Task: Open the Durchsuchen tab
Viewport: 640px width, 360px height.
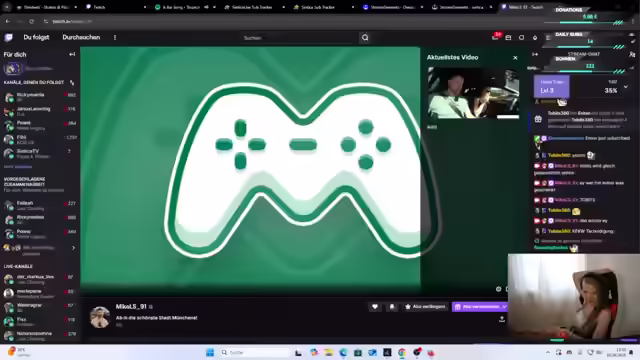Action: click(81, 37)
